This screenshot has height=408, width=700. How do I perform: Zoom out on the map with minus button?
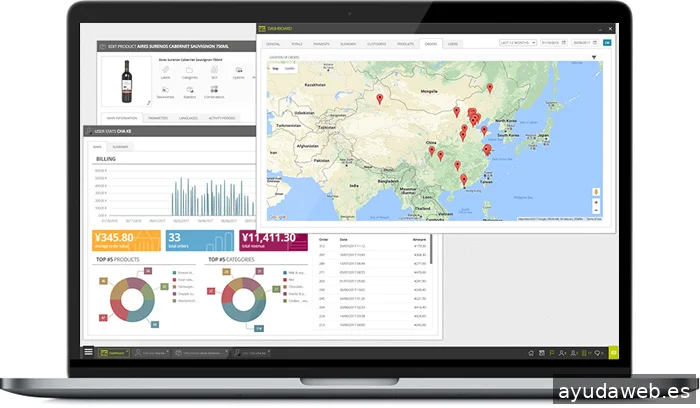596,210
